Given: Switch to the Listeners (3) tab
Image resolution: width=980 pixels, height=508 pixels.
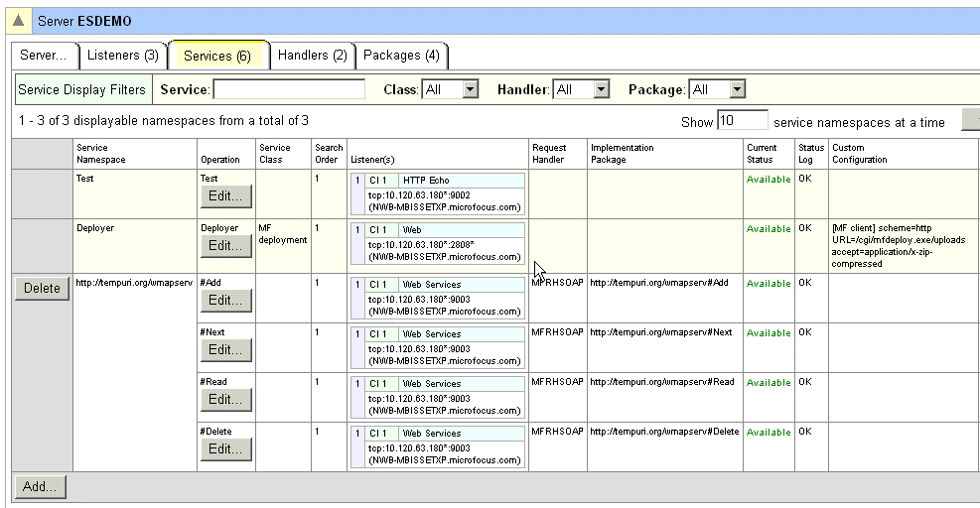Looking at the screenshot, I should tap(122, 56).
